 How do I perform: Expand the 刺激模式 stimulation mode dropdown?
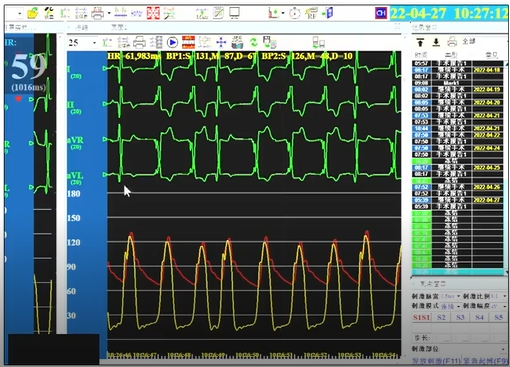coord(451,306)
